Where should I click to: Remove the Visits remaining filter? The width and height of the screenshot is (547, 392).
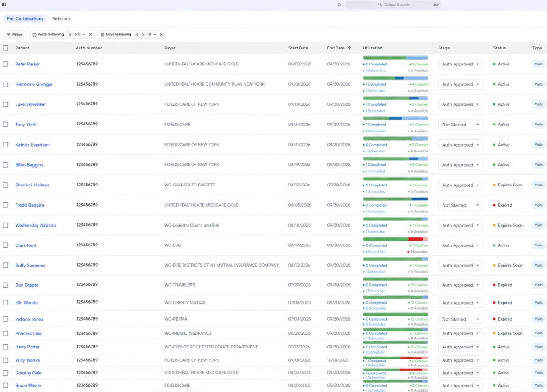coord(90,34)
